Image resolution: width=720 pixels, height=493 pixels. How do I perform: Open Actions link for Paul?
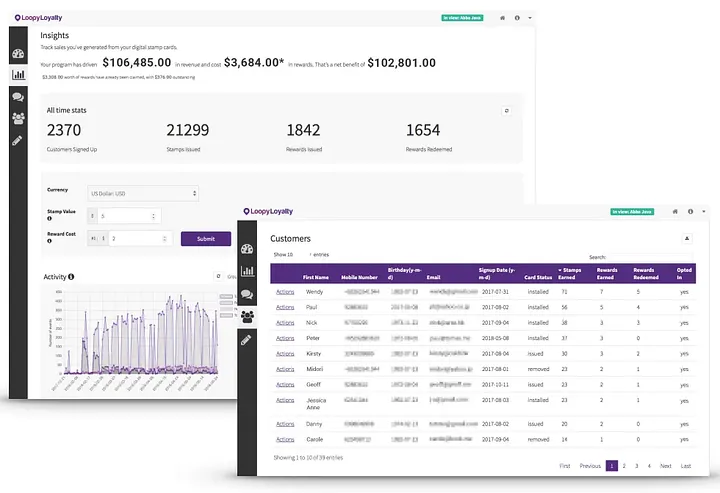point(285,308)
